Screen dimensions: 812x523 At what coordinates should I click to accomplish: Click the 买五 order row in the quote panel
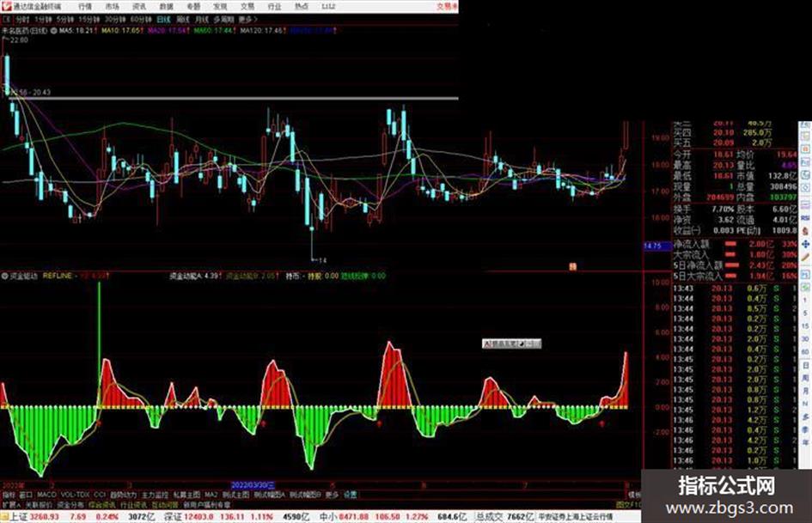[723, 143]
